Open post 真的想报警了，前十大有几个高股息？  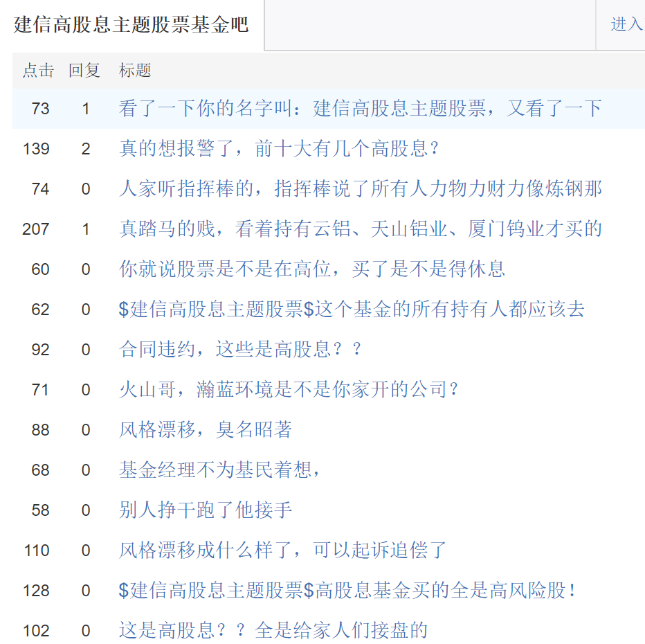pos(279,149)
